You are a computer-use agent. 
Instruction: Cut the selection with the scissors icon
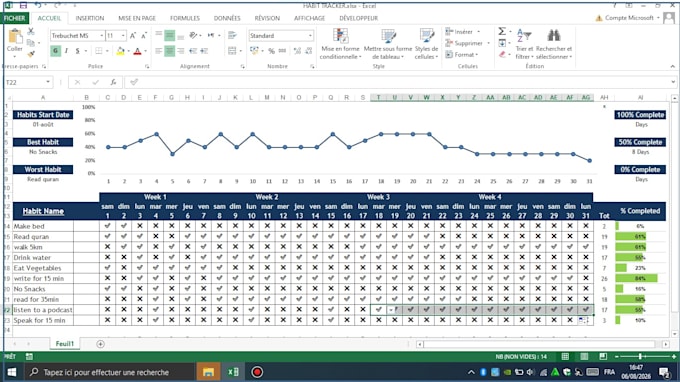click(31, 32)
